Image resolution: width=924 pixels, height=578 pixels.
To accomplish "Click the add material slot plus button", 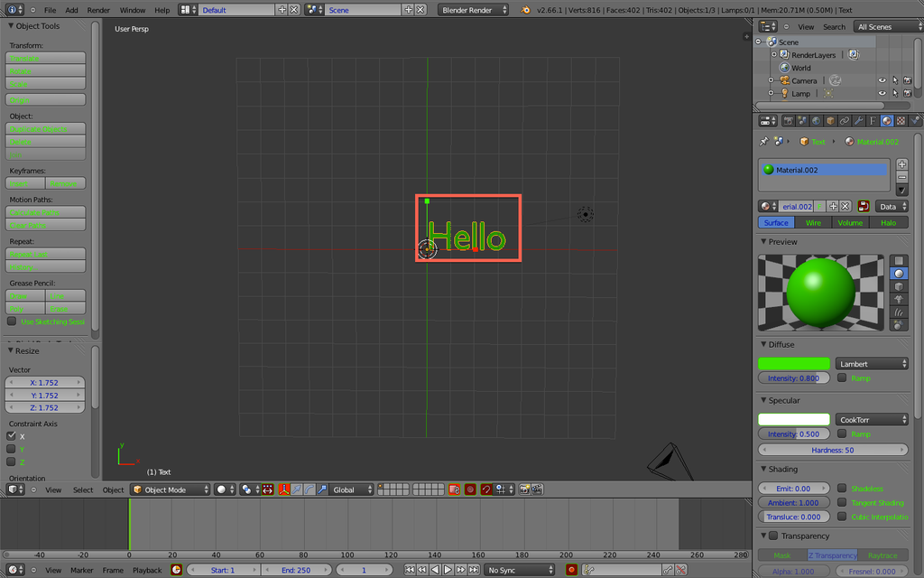I will (x=901, y=164).
